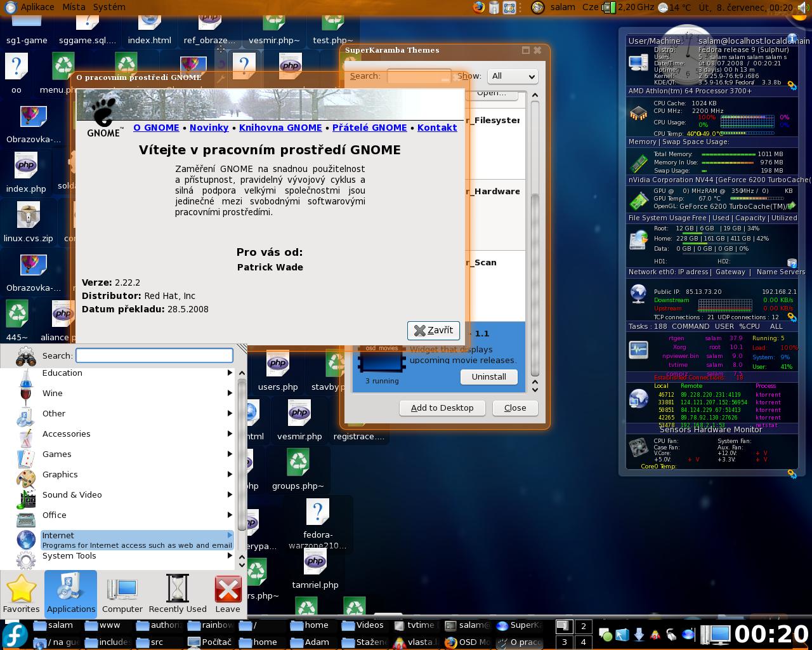
Task: Open the Show filter dropdown in SuperKaramba
Action: [513, 76]
